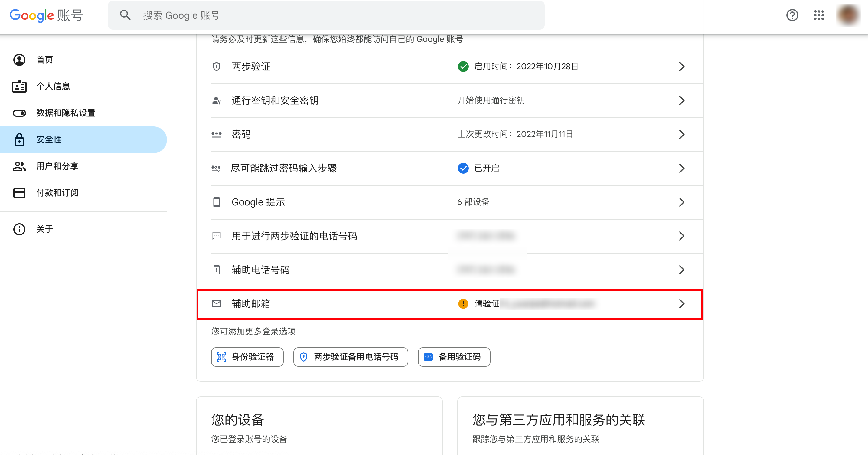
Task: Click the orange warning beside 请验证
Action: pos(463,304)
